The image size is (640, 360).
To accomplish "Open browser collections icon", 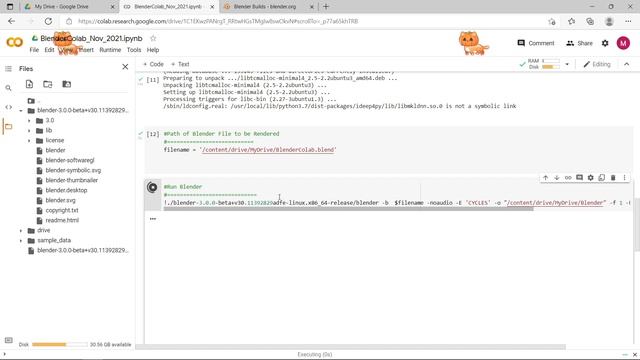I will pos(590,21).
